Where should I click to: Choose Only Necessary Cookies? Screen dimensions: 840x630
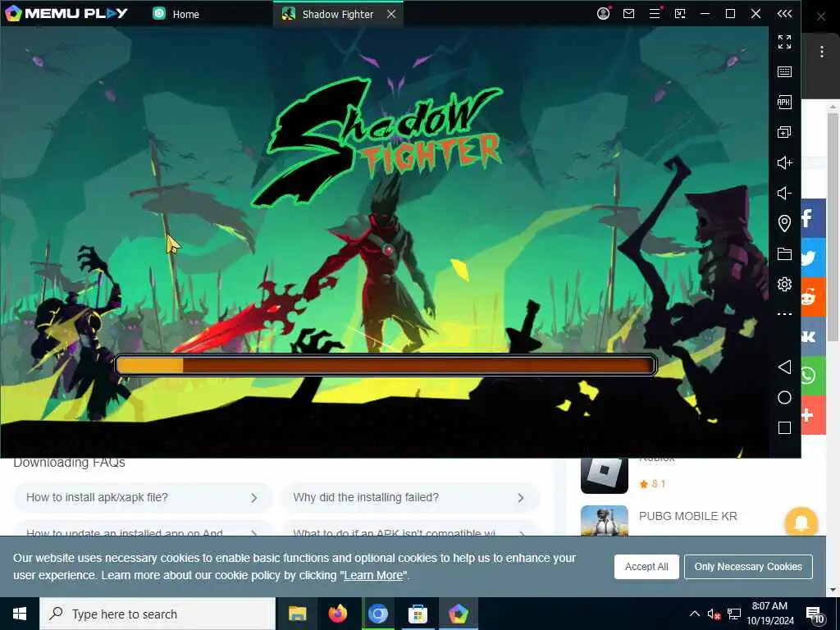[748, 567]
